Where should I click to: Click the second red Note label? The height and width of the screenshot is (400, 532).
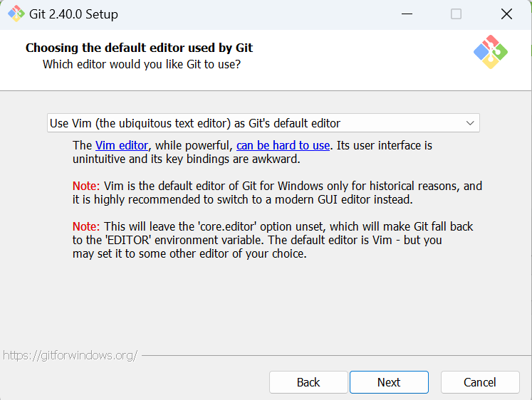(86, 226)
